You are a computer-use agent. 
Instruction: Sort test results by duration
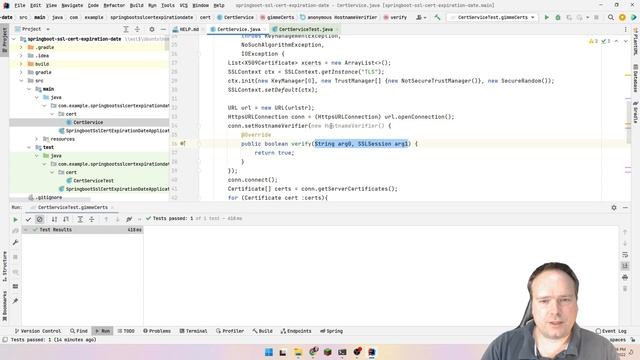click(x=66, y=220)
